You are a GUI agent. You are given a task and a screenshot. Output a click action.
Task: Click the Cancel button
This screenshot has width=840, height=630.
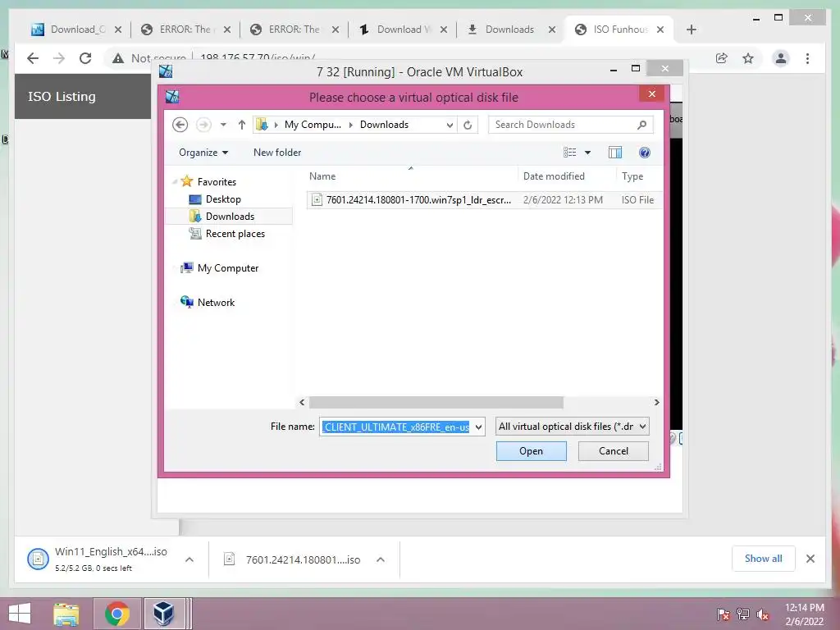click(614, 451)
